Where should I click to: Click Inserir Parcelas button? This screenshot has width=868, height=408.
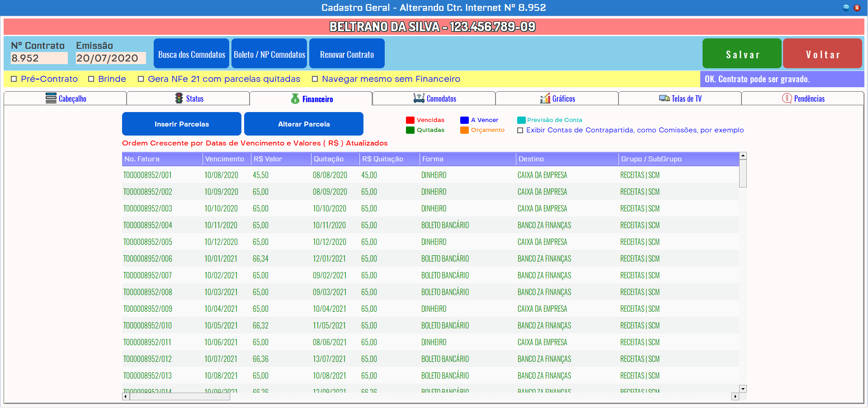point(182,124)
